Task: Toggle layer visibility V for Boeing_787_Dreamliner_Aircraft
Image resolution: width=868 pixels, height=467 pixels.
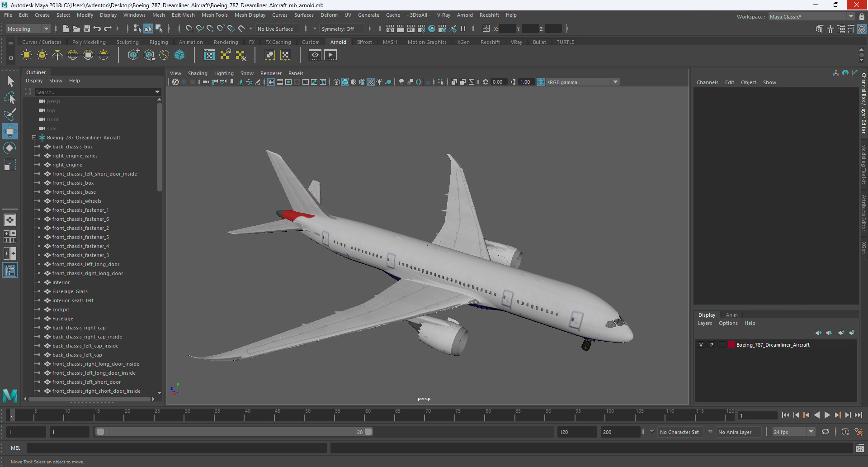Action: (x=701, y=345)
